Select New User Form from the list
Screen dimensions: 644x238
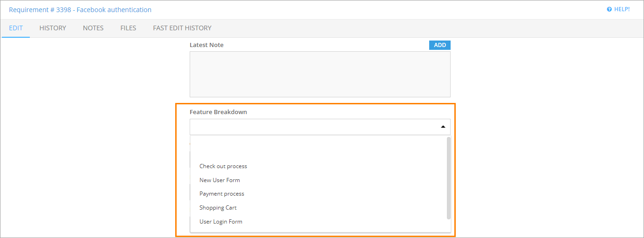click(219, 180)
